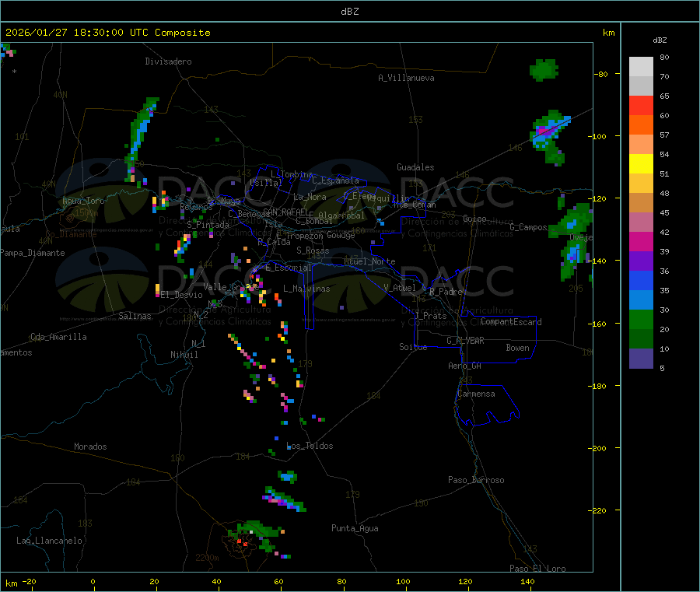Screen dimensions: 700x592
Task: Click the Guadales location label
Action: (x=415, y=167)
